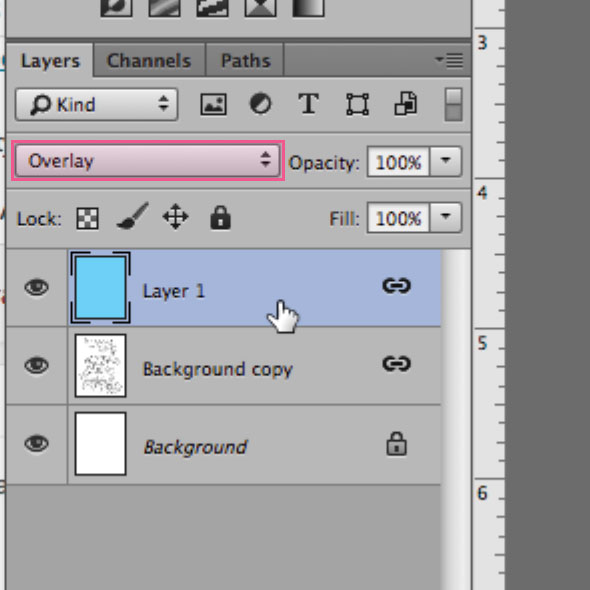Switch to the Paths tab
The image size is (590, 590).
(x=245, y=61)
